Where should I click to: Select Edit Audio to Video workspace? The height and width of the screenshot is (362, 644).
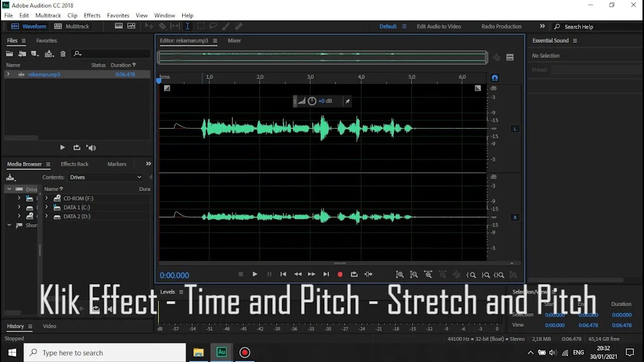pyautogui.click(x=439, y=27)
